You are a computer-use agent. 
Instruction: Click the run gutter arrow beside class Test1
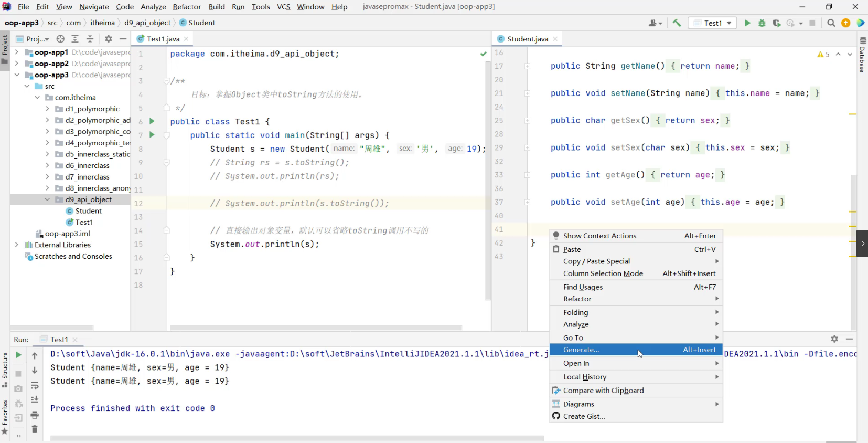click(x=152, y=121)
